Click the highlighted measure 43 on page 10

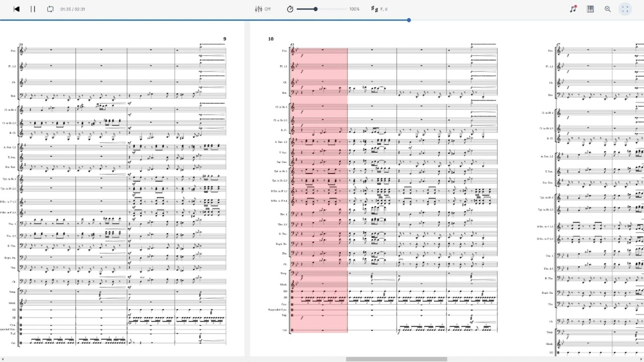[318, 190]
